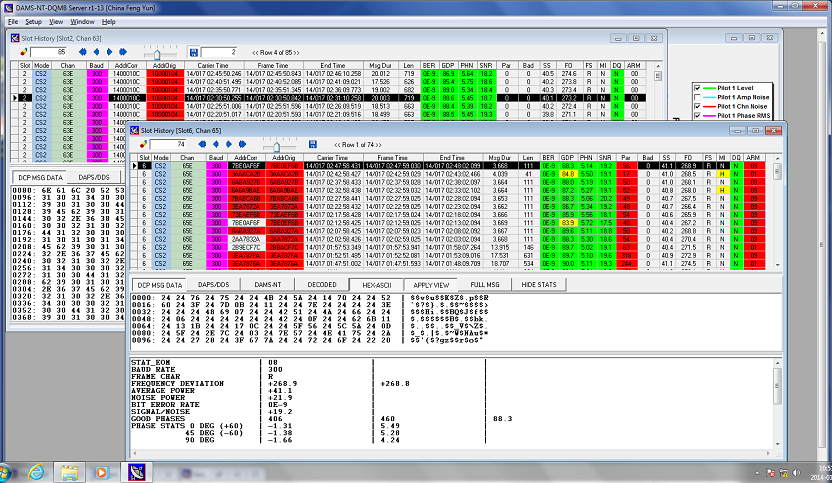Select DAPS/DDS tab in Slot2 window
The height and width of the screenshot is (483, 832).
94,177
